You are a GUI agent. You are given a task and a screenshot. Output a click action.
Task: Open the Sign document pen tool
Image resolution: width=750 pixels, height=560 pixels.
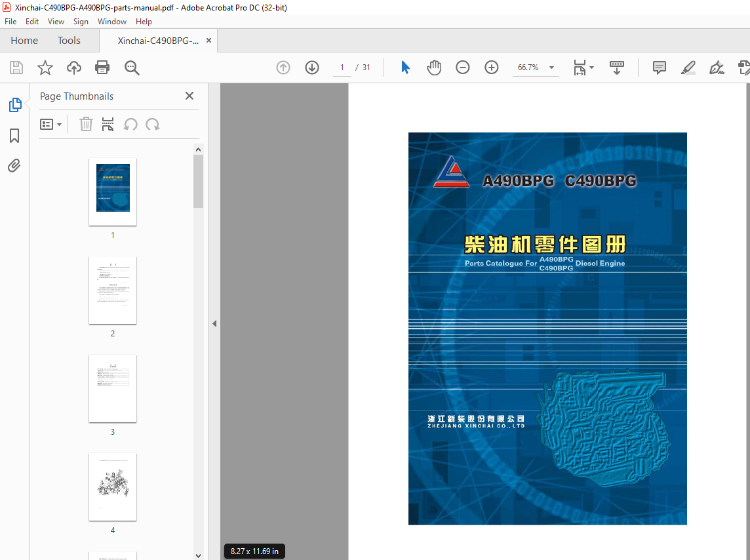pos(717,68)
